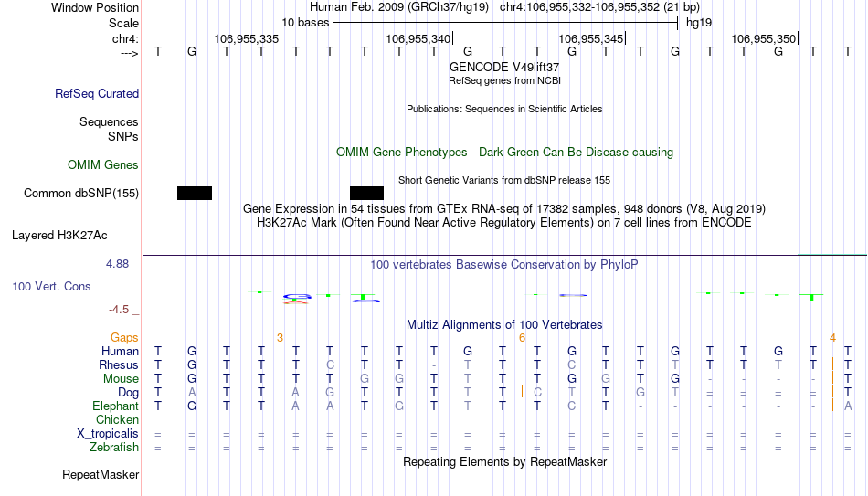Click the Gaps row label

click(x=124, y=338)
